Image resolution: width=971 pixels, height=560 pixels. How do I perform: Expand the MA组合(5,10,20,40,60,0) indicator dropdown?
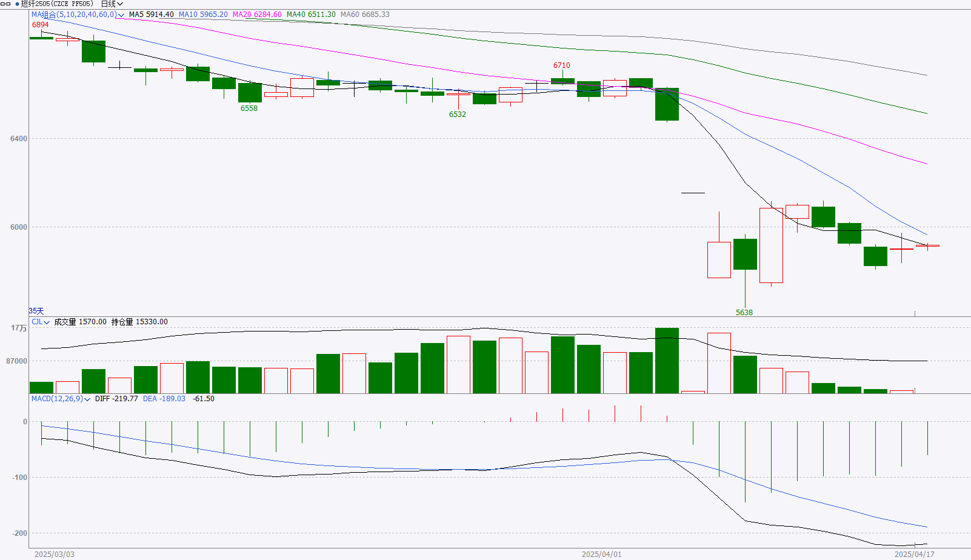click(x=121, y=15)
